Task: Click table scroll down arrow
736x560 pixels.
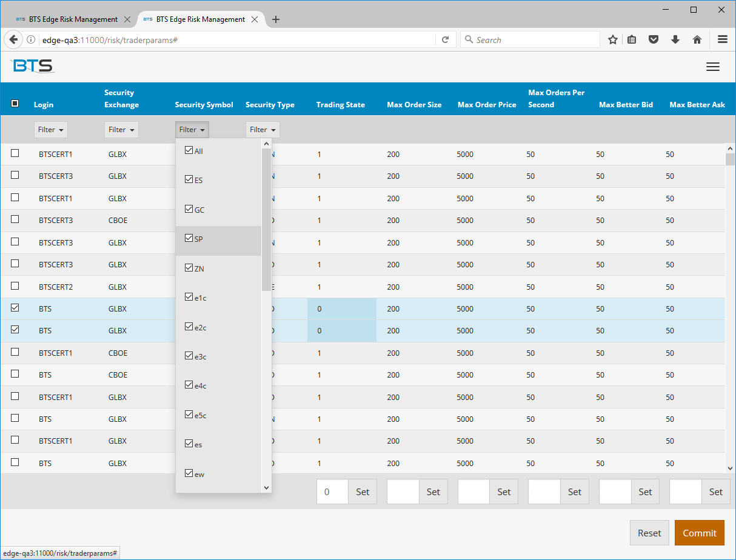Action: [x=730, y=468]
